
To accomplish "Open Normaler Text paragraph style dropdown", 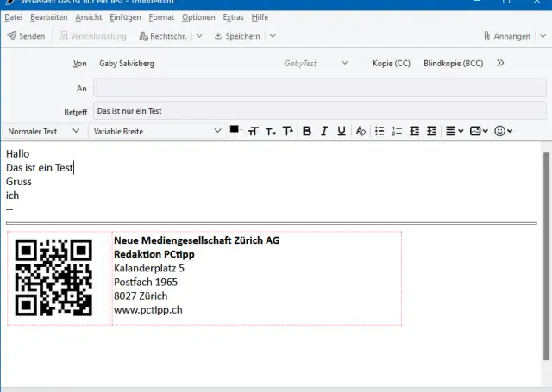I will point(43,131).
